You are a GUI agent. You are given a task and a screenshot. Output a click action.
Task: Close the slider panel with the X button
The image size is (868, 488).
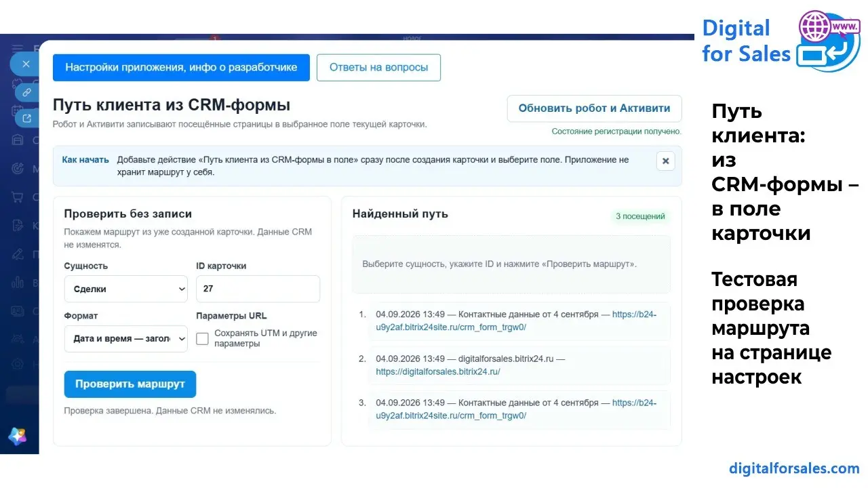[x=26, y=64]
